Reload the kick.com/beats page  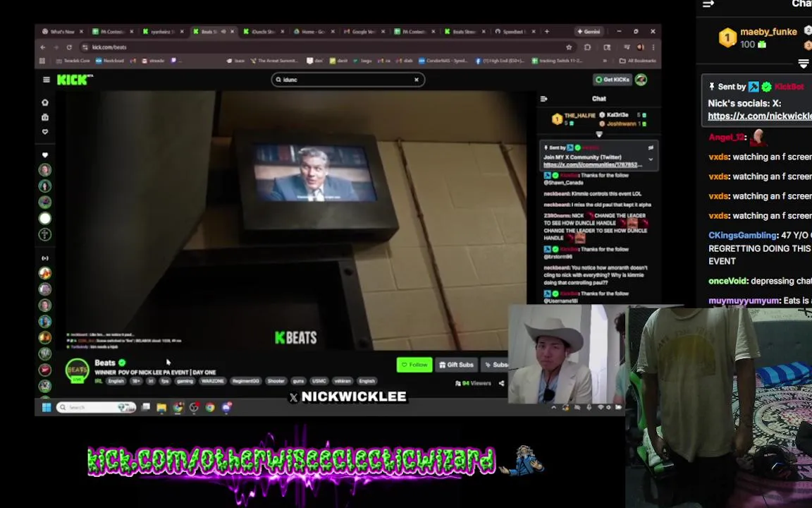point(69,47)
